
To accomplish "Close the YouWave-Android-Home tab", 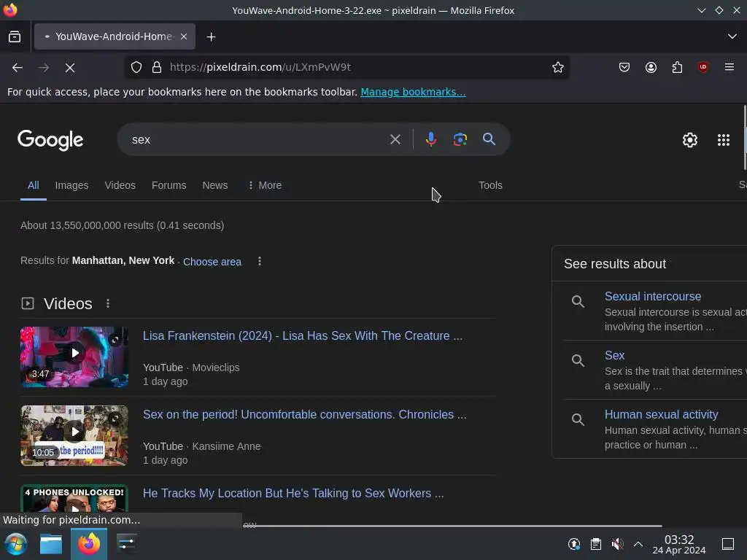I will point(184,36).
